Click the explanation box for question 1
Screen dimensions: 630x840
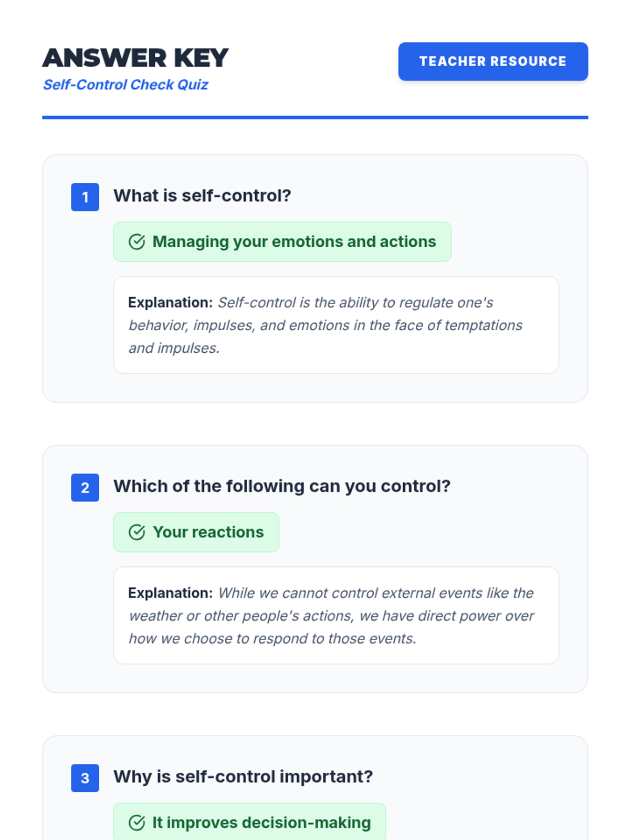336,336
